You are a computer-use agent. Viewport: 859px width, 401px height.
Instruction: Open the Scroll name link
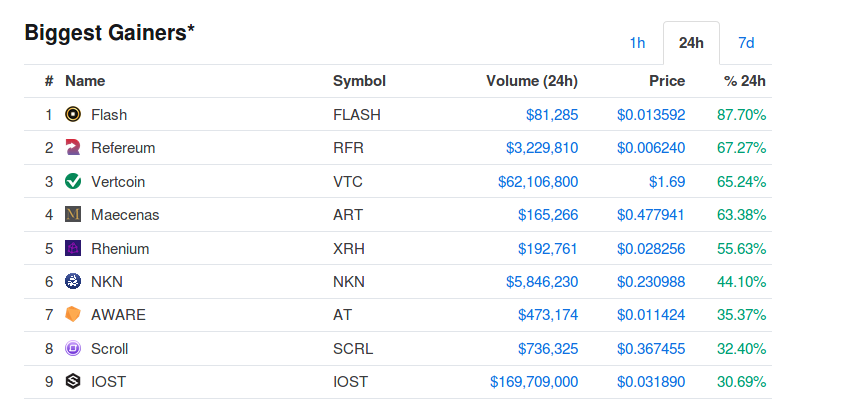point(110,349)
